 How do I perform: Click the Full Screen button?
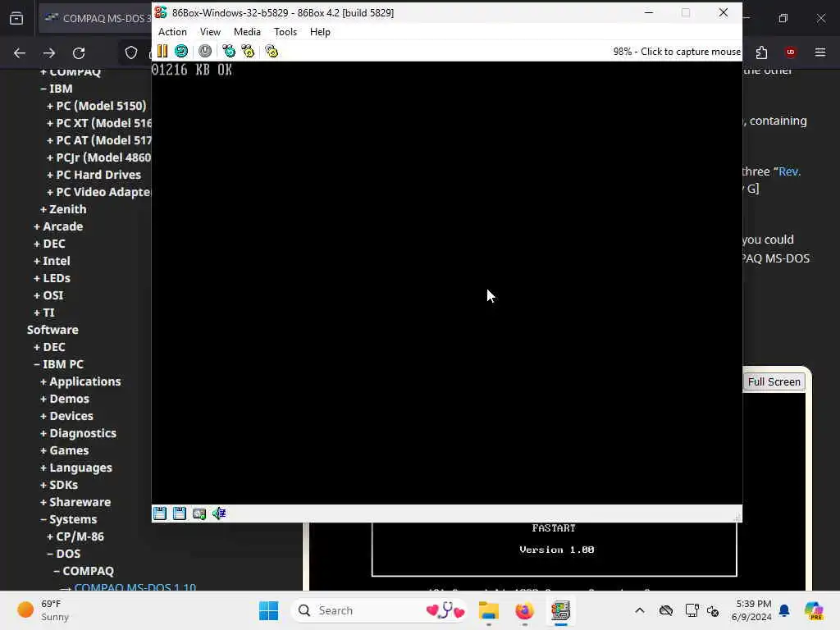click(774, 381)
